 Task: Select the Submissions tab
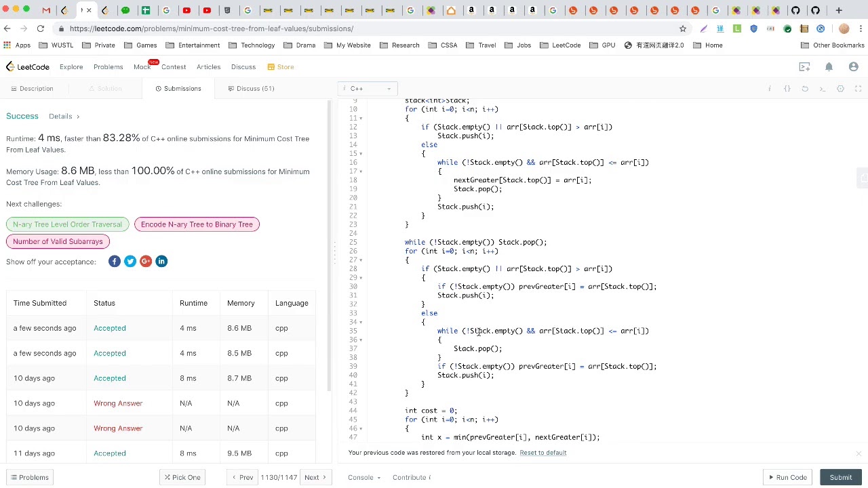(x=178, y=89)
